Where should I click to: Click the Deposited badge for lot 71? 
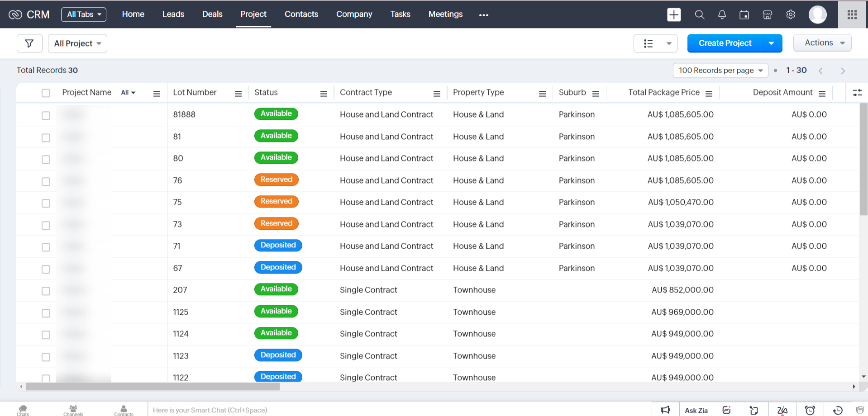(278, 245)
